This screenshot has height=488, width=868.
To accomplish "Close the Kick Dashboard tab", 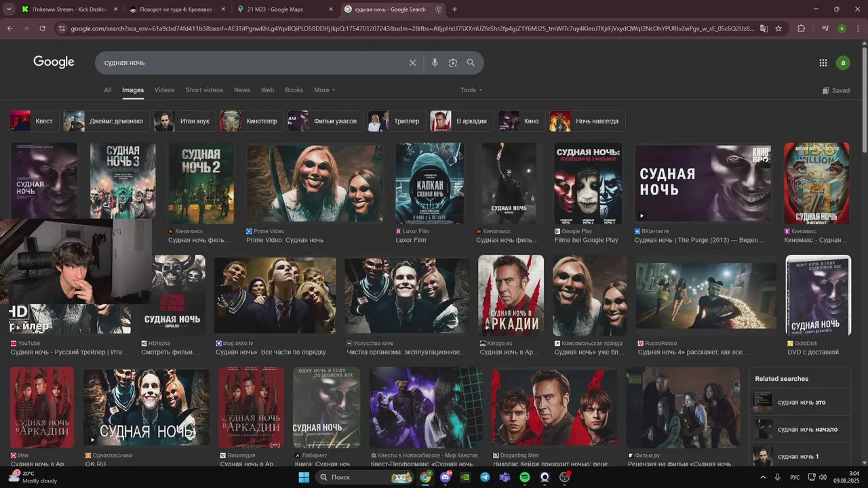I will click(x=115, y=9).
